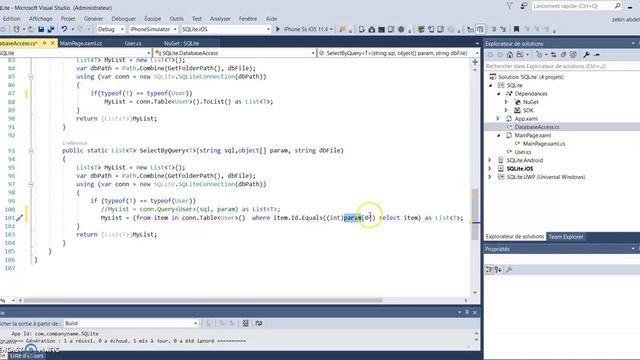The height and width of the screenshot is (360, 640).
Task: Switch to the User.cs tab
Action: click(133, 43)
